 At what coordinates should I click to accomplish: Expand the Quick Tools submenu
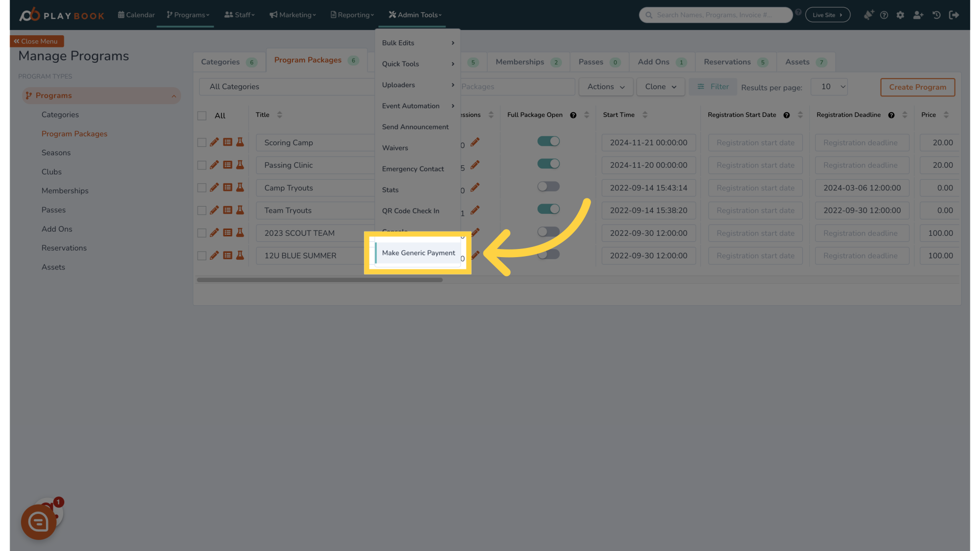(418, 64)
